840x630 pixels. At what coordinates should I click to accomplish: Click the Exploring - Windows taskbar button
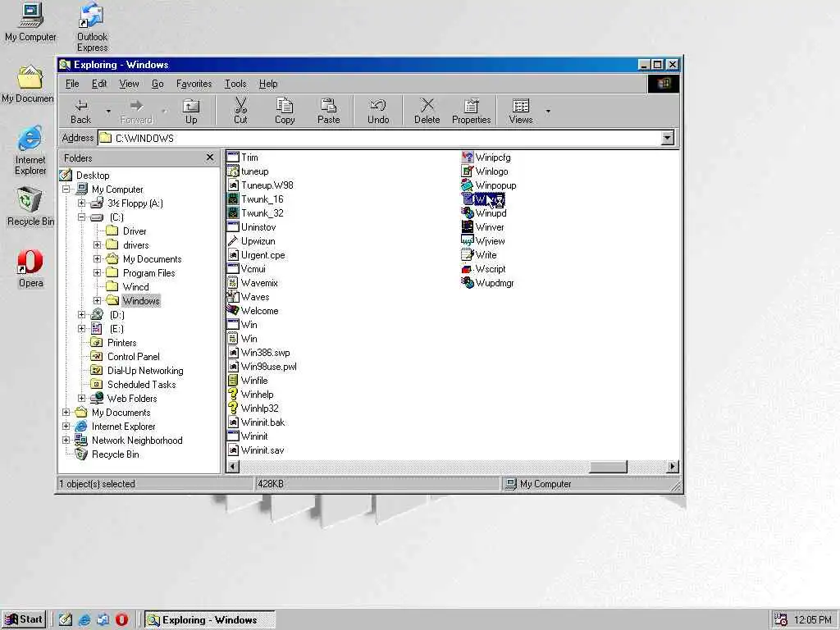tap(210, 620)
